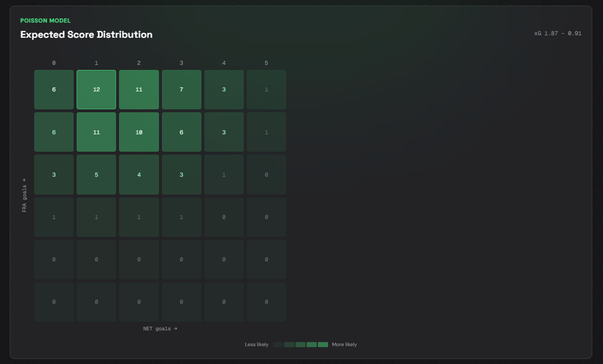Click the 11 cell under column 1
The height and width of the screenshot is (364, 603).
pyautogui.click(x=96, y=132)
